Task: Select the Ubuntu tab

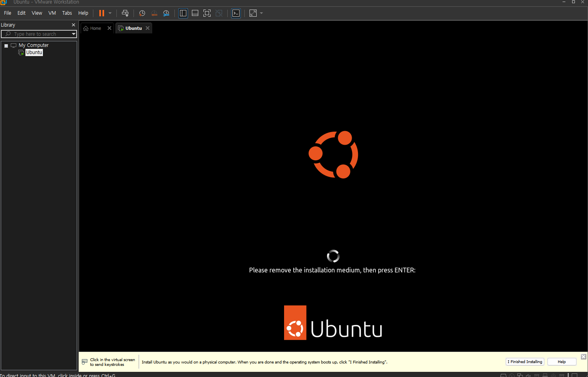Action: [x=133, y=28]
